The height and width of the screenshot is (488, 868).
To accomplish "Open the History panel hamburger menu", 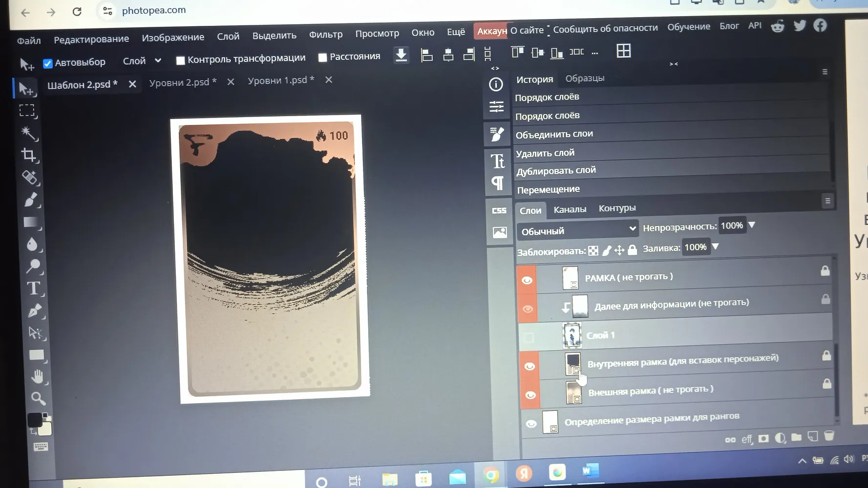I will (825, 72).
